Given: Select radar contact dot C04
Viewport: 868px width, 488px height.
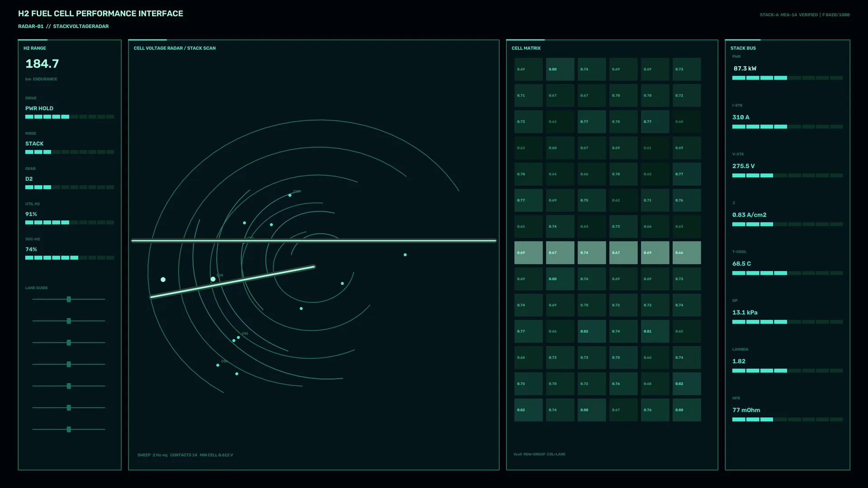Looking at the screenshot, I should click(218, 365).
